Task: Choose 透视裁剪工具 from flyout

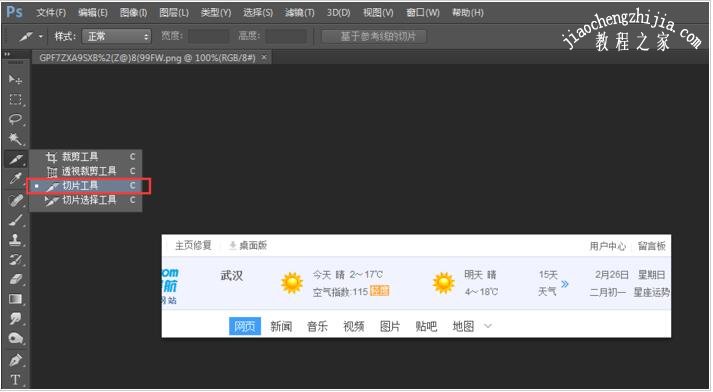Action: (86, 171)
